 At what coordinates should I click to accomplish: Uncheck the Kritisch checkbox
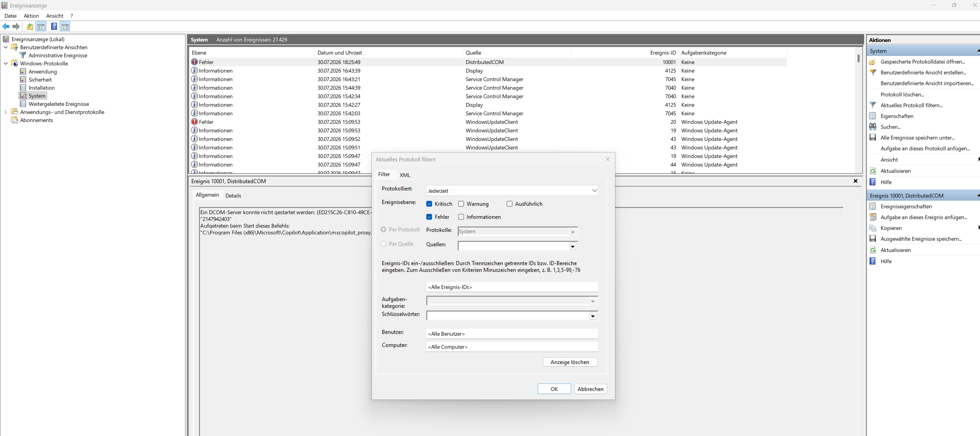(429, 204)
